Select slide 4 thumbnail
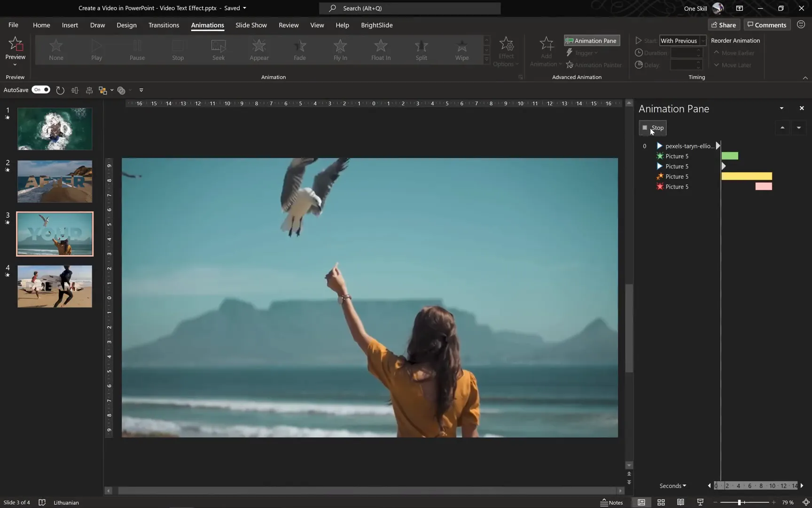Viewport: 812px width, 508px height. (55, 286)
